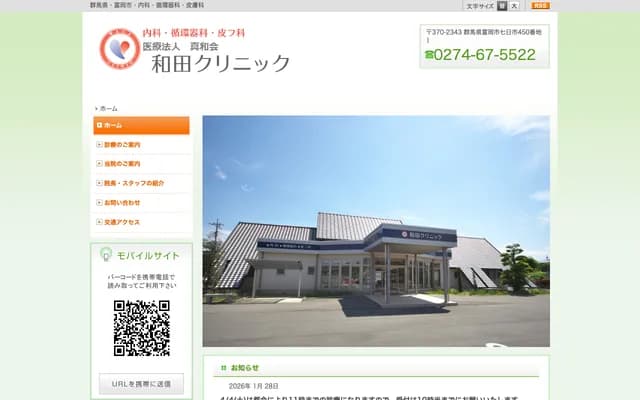The image size is (640, 400).
Task: Open the 院長・スタッフの紹介 menu item
Action: point(141,183)
